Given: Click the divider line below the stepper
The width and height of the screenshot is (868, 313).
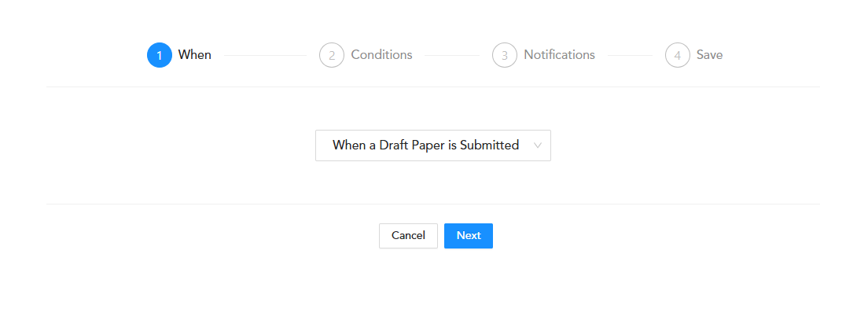Looking at the screenshot, I should point(433,87).
